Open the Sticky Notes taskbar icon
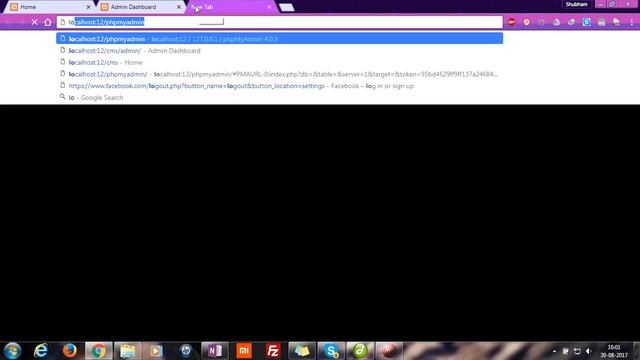 pyautogui.click(x=302, y=351)
